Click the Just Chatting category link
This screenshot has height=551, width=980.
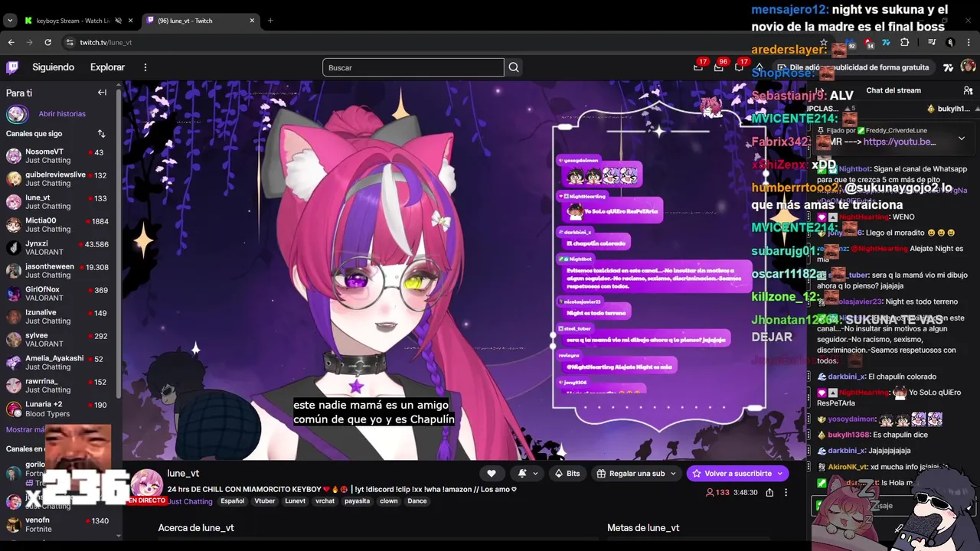(190, 502)
